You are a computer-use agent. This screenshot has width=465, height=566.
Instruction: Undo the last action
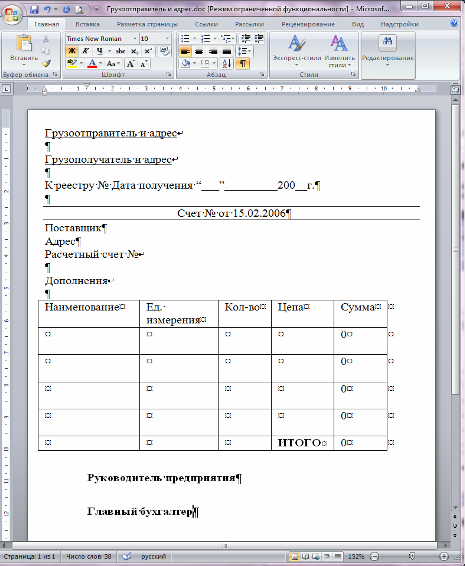pos(47,9)
